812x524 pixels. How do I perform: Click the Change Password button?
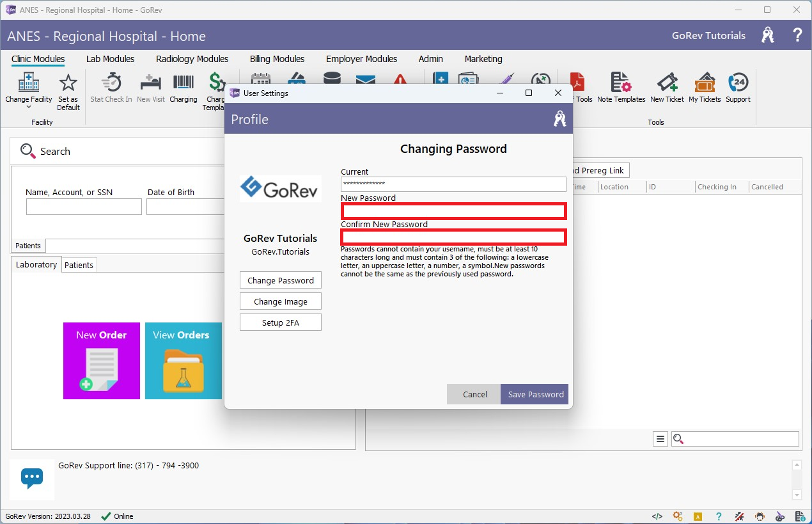[281, 280]
